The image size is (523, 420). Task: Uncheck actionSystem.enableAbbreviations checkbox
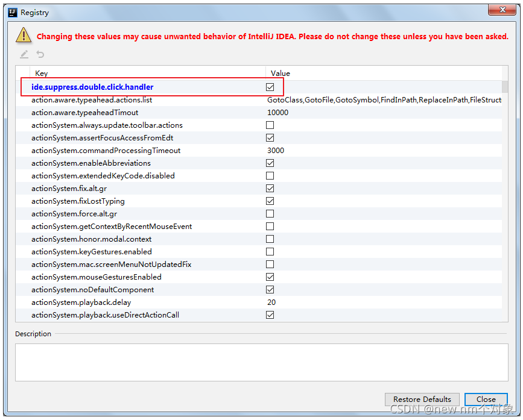click(270, 163)
